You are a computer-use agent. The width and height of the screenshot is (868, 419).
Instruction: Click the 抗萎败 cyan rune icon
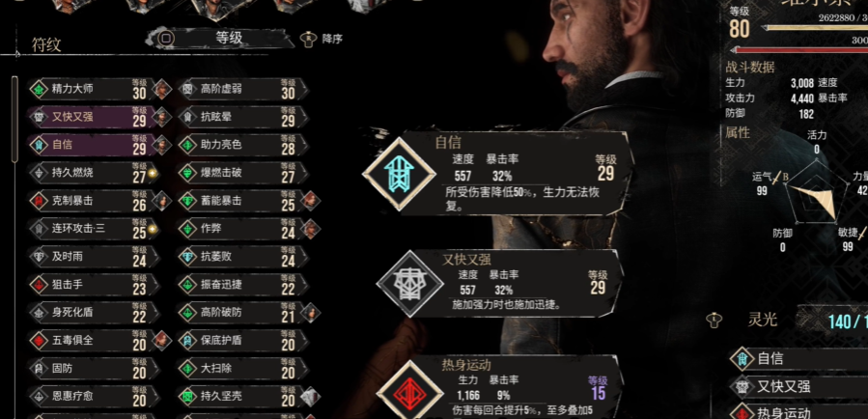point(188,257)
